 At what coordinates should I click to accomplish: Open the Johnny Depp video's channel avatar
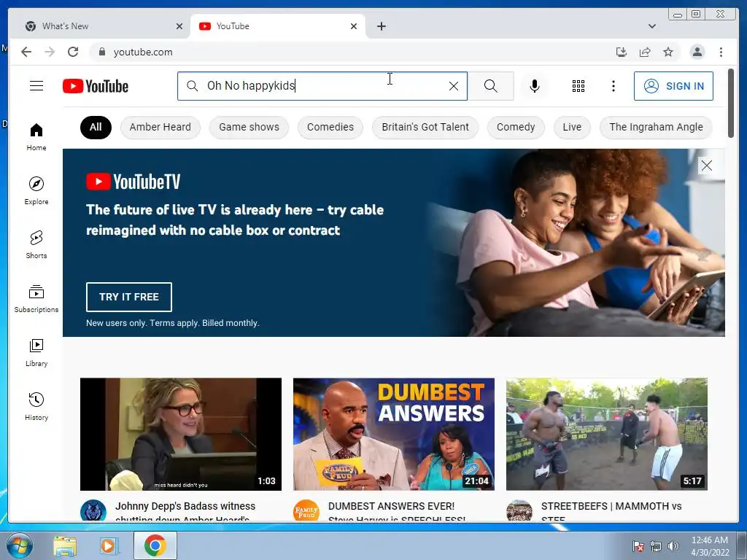click(93, 510)
